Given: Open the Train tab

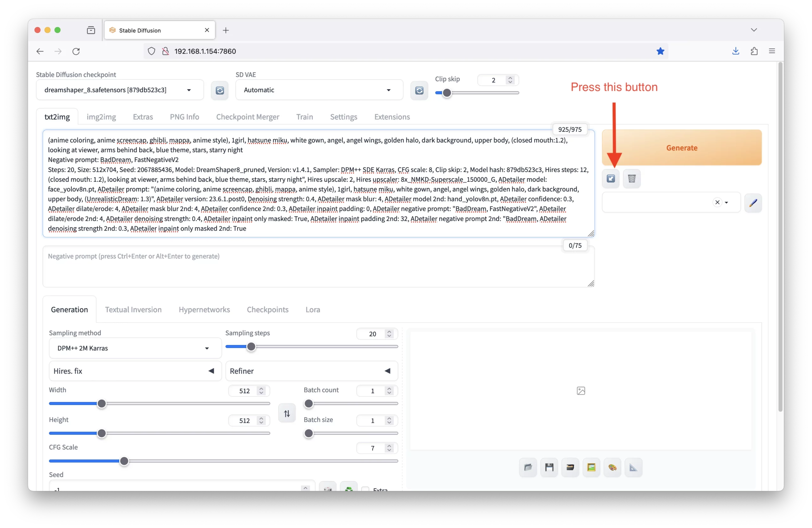Looking at the screenshot, I should click(x=305, y=117).
